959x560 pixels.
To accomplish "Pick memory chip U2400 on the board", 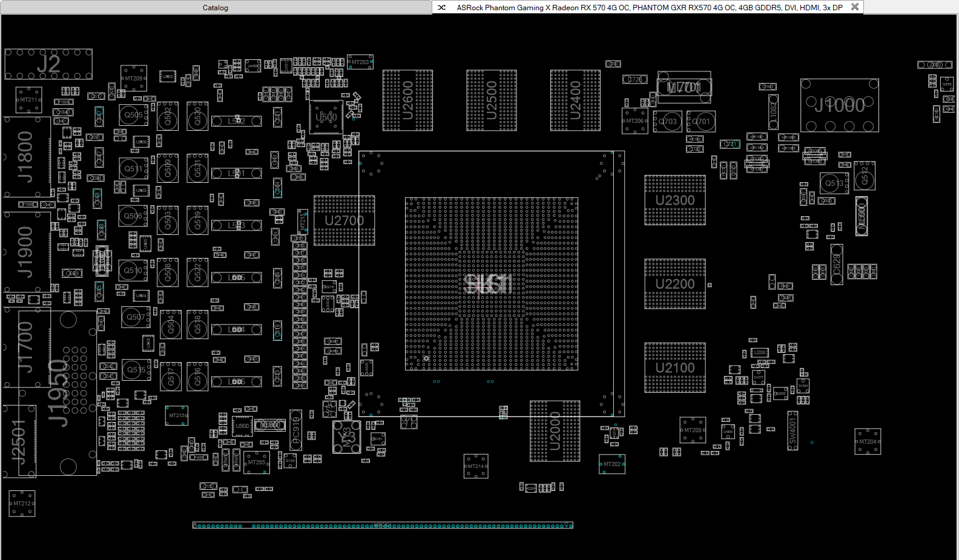I will pyautogui.click(x=575, y=100).
